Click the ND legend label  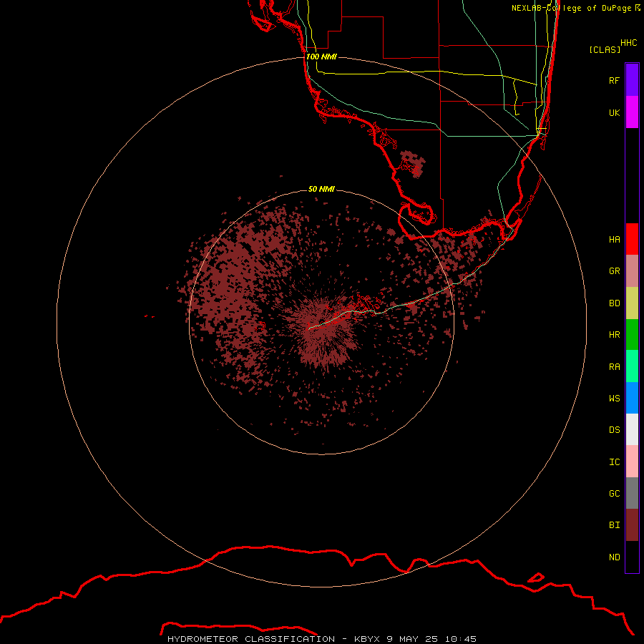point(615,557)
